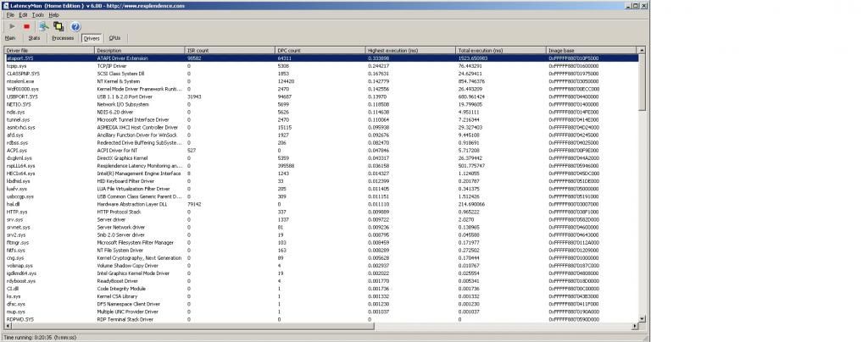Open help with the blue question mark icon

click(75, 26)
